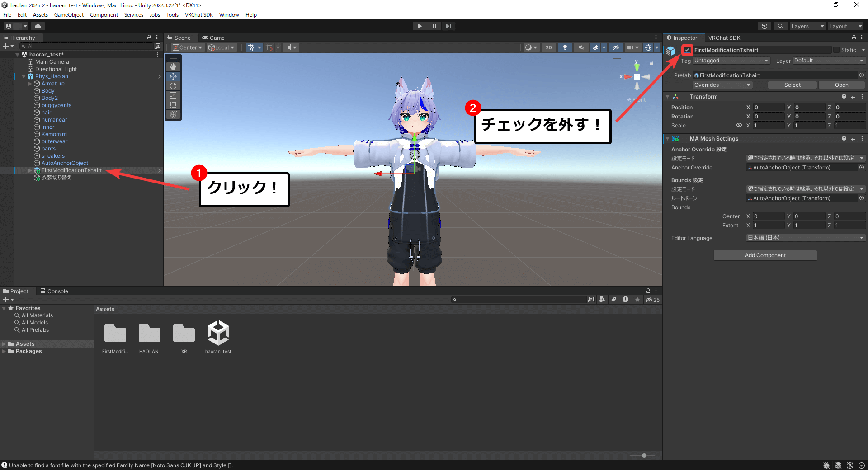Open the Layer Default dropdown

click(x=829, y=61)
